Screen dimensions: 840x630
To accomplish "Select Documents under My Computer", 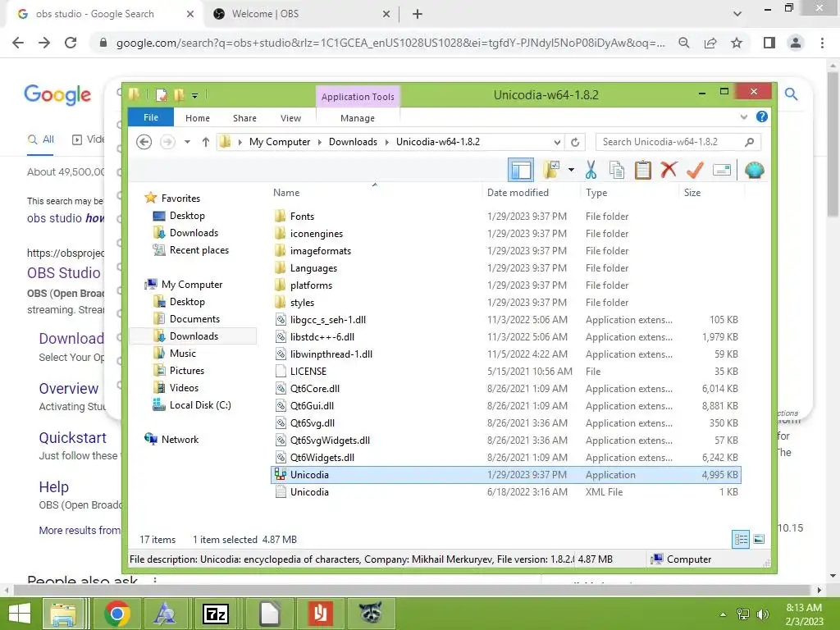I will tap(194, 319).
